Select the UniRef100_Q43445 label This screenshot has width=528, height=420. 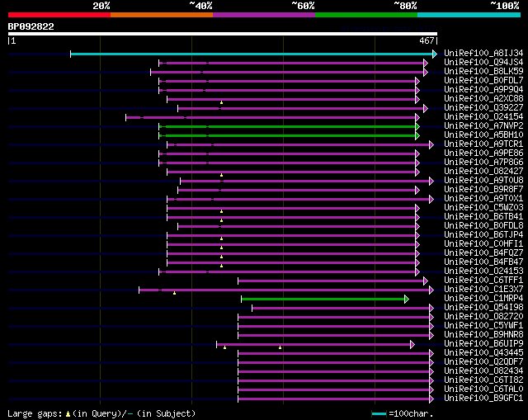tap(483, 353)
